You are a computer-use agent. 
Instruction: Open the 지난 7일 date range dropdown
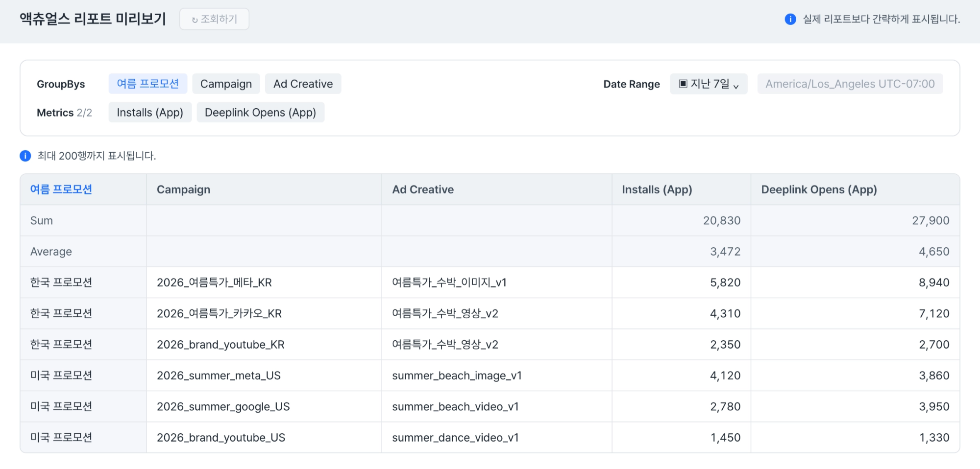(709, 84)
